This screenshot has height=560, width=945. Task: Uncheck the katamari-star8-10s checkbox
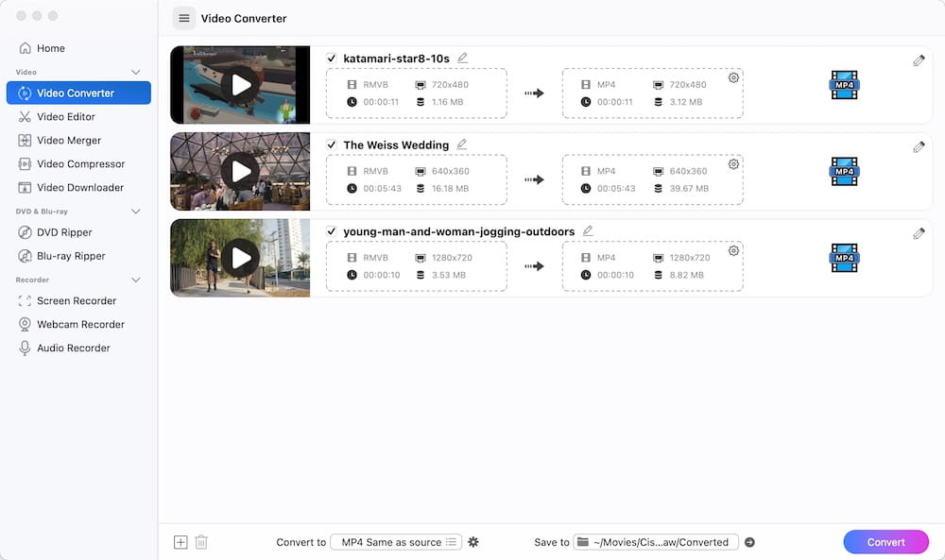coord(331,59)
